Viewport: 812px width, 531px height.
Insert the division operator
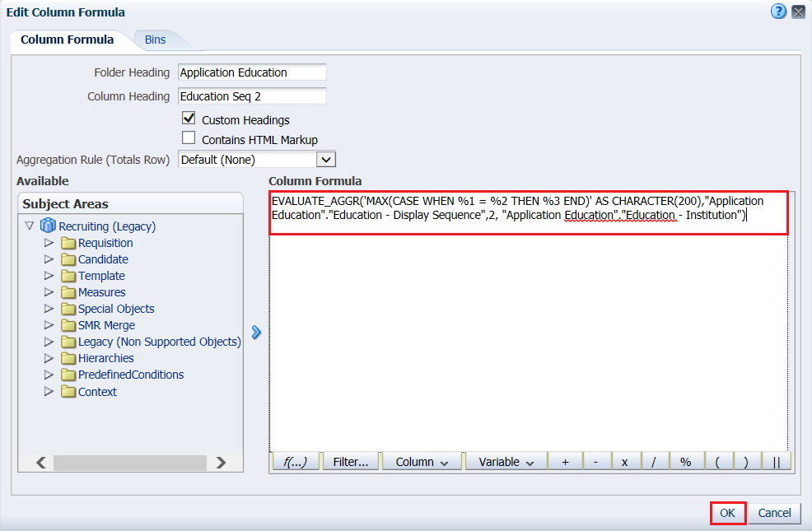(x=654, y=462)
